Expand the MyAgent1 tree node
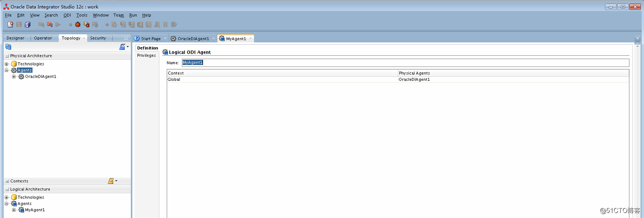The image size is (644, 218). point(14,210)
